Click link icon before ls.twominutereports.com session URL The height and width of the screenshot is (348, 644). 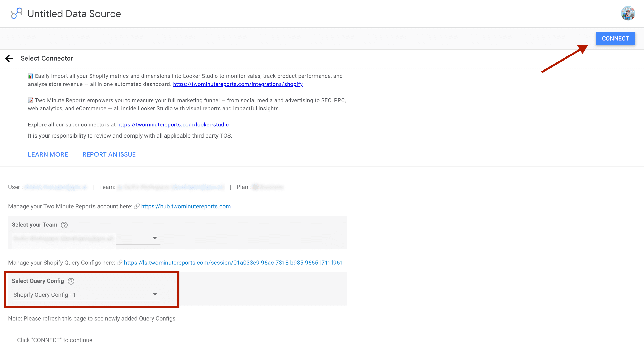120,263
